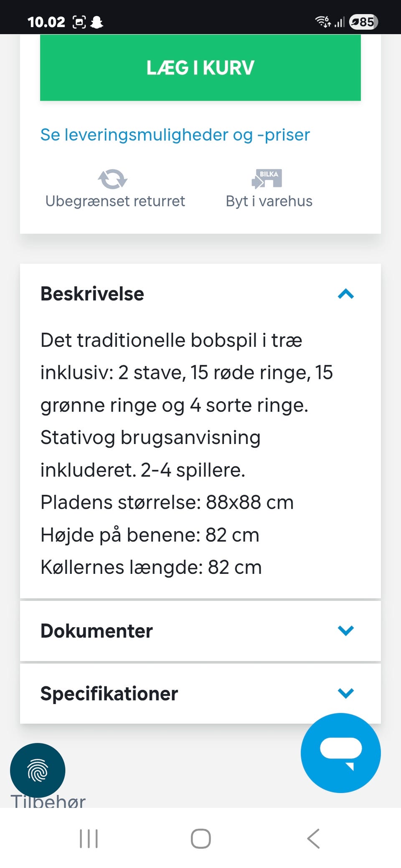
Task: Collapse the Beskrivelse section
Action: click(345, 294)
